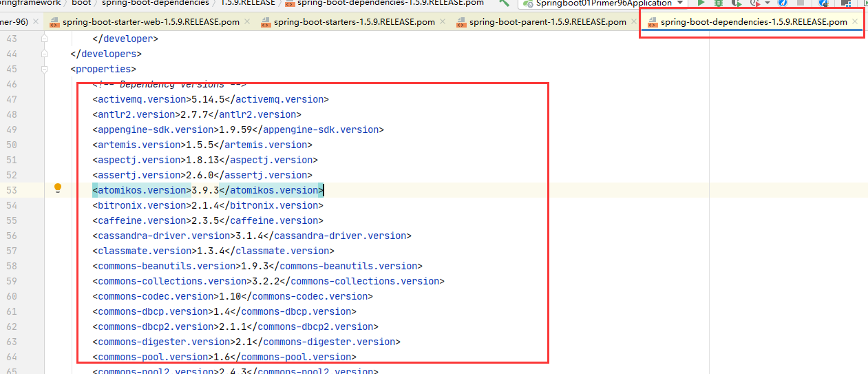Switch to spring-boot-starters-1.5.9.RELEASE.pom tab

coord(354,22)
